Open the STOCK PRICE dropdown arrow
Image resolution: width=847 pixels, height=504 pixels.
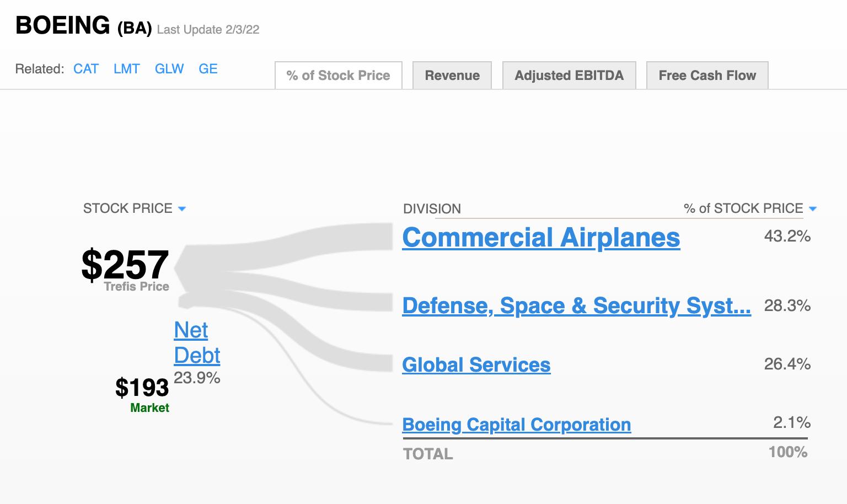tap(182, 209)
